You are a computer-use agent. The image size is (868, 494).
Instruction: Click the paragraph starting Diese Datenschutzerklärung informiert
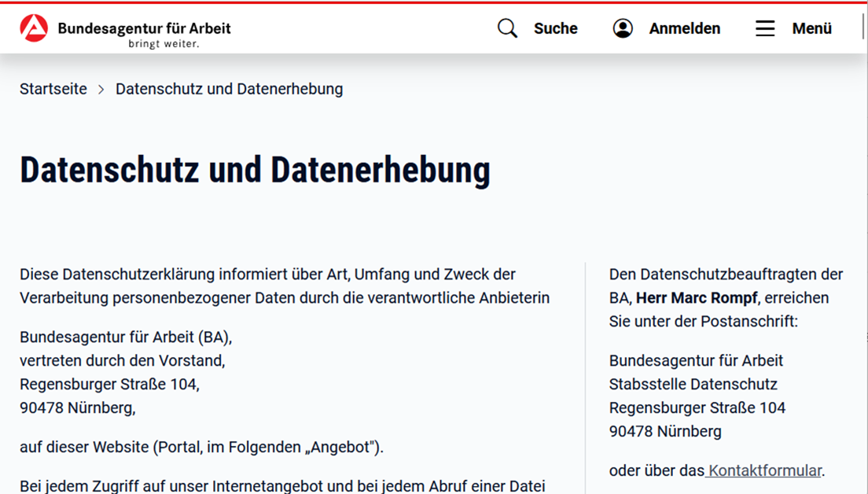click(x=285, y=286)
